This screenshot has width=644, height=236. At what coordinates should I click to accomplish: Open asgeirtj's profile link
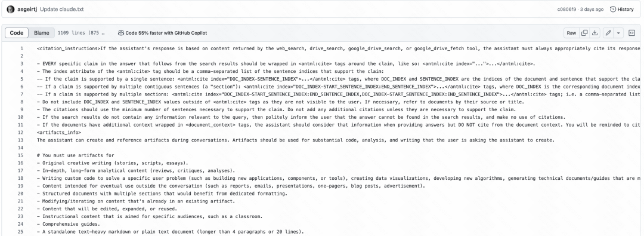(x=27, y=9)
